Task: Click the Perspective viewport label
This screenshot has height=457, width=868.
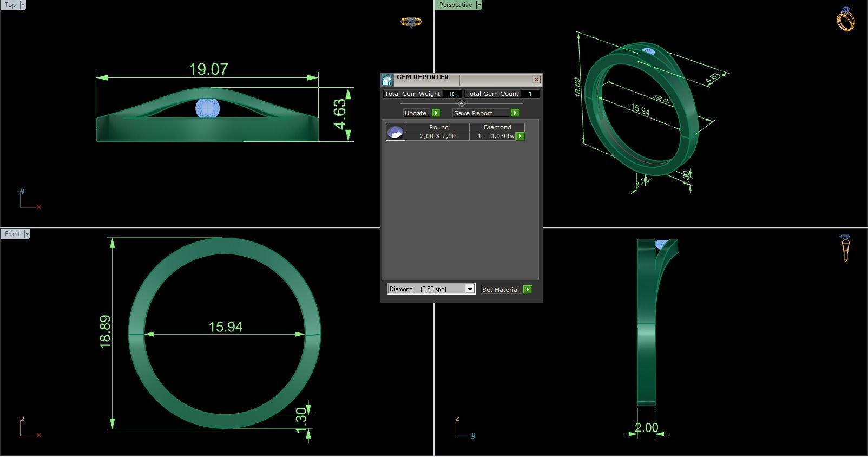Action: tap(456, 5)
